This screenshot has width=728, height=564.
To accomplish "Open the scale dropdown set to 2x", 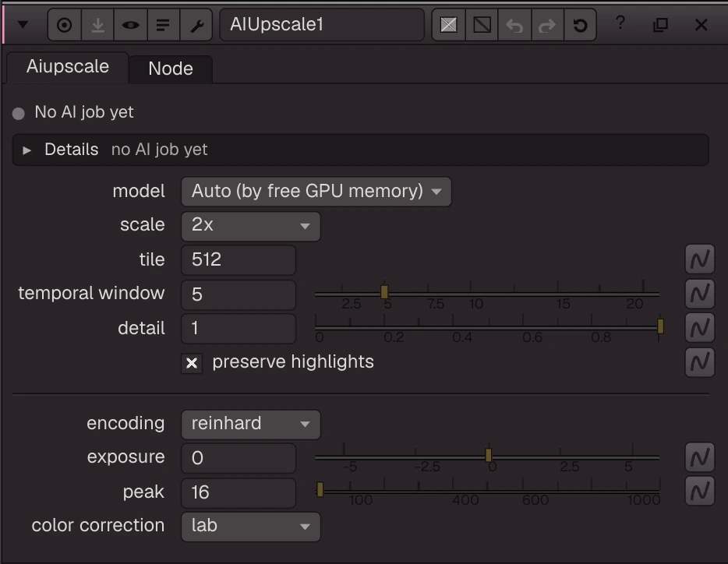I will (x=251, y=226).
